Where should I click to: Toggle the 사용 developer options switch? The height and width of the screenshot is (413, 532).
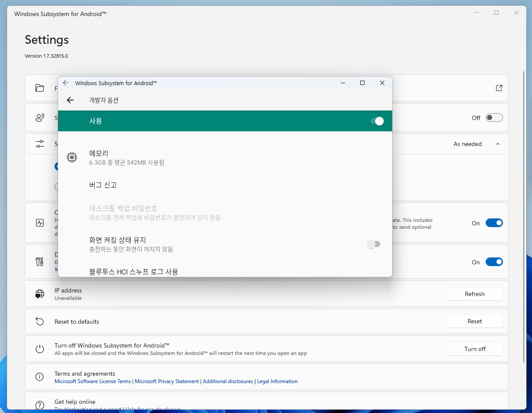[x=377, y=121]
